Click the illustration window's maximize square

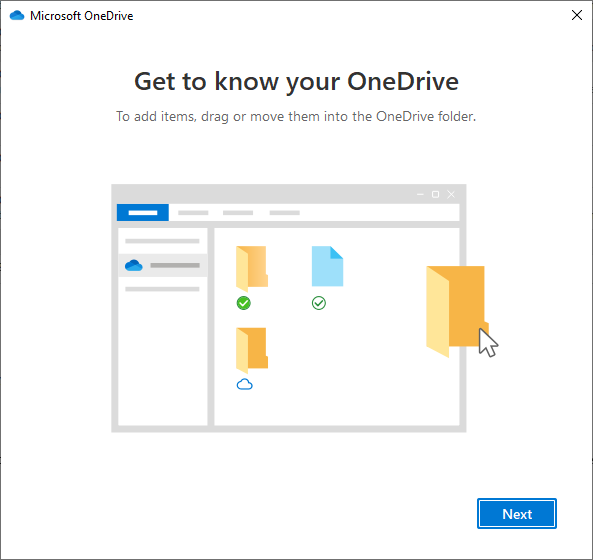(x=435, y=194)
